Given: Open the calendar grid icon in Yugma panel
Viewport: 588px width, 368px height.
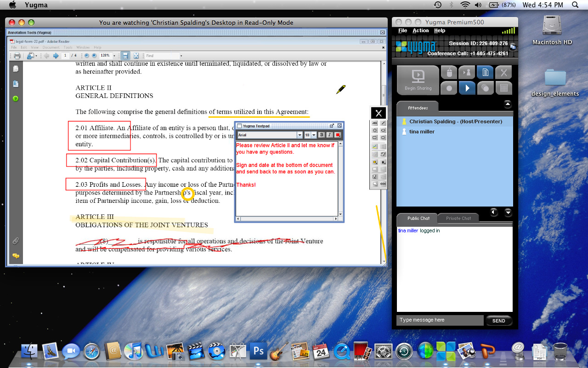Looking at the screenshot, I should (x=503, y=88).
